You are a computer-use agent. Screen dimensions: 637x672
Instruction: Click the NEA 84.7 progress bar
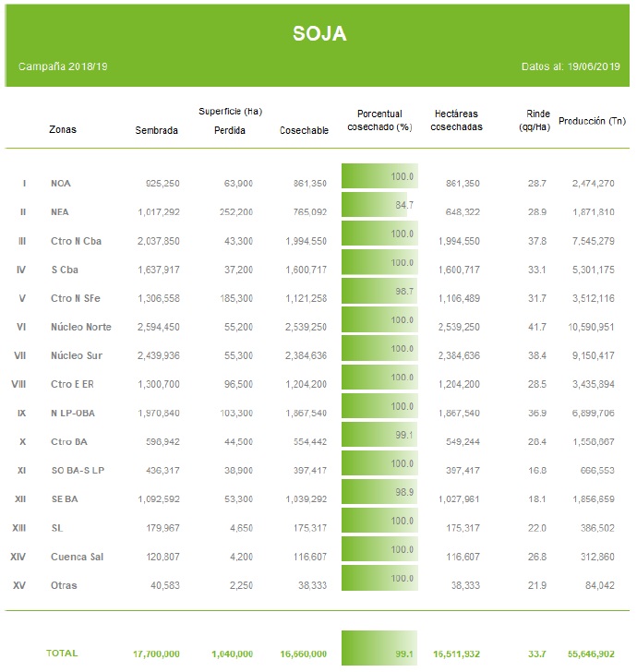tap(374, 205)
